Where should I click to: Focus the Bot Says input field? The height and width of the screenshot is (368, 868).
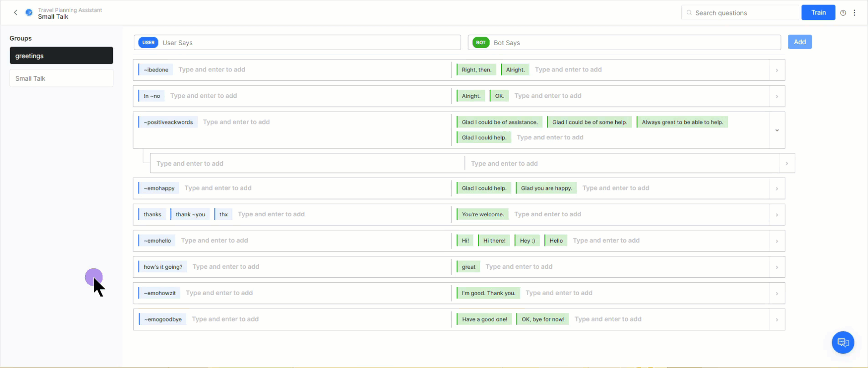click(x=635, y=43)
